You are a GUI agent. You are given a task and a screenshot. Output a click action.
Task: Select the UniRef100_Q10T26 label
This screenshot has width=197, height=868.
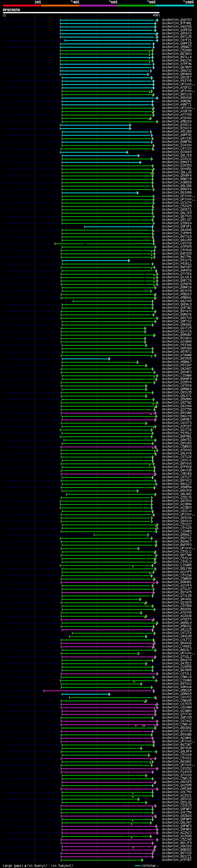[177, 430]
